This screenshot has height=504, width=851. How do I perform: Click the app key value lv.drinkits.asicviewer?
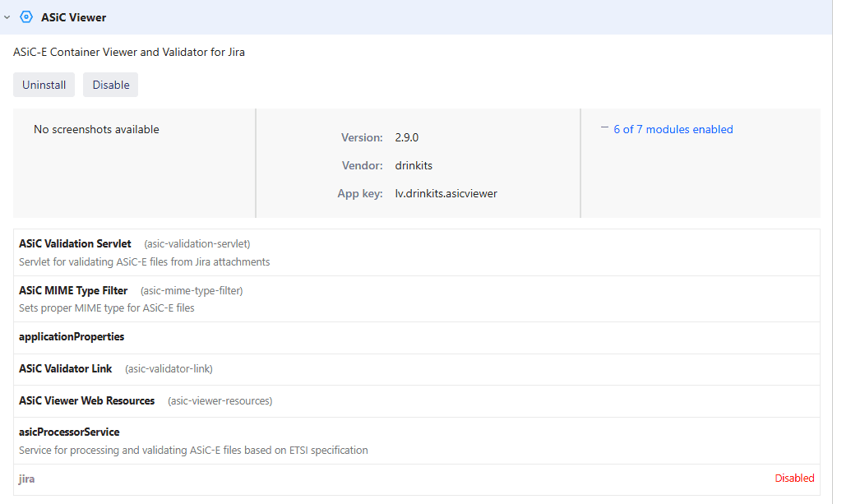coord(446,194)
